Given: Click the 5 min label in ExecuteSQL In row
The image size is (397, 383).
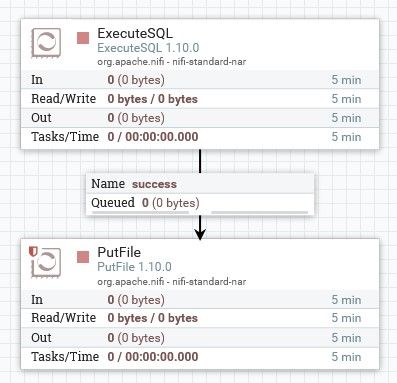Looking at the screenshot, I should [346, 80].
